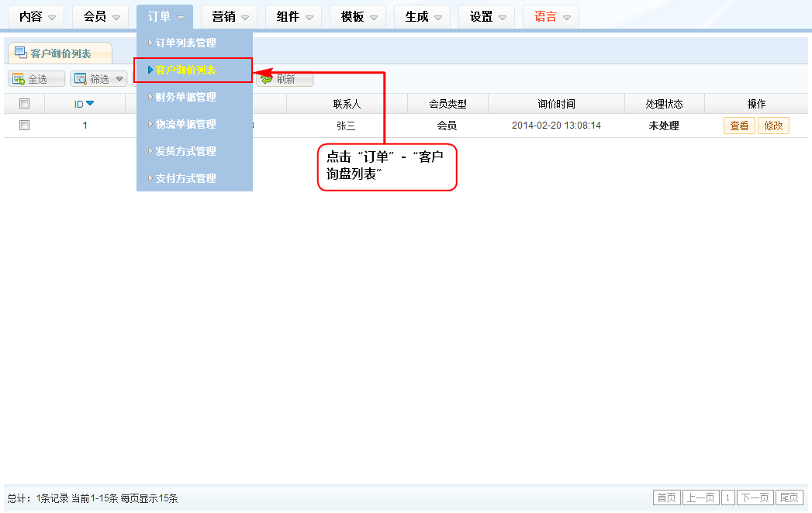Expand the 语言 language menu
This screenshot has height=513, width=812.
pos(551,16)
